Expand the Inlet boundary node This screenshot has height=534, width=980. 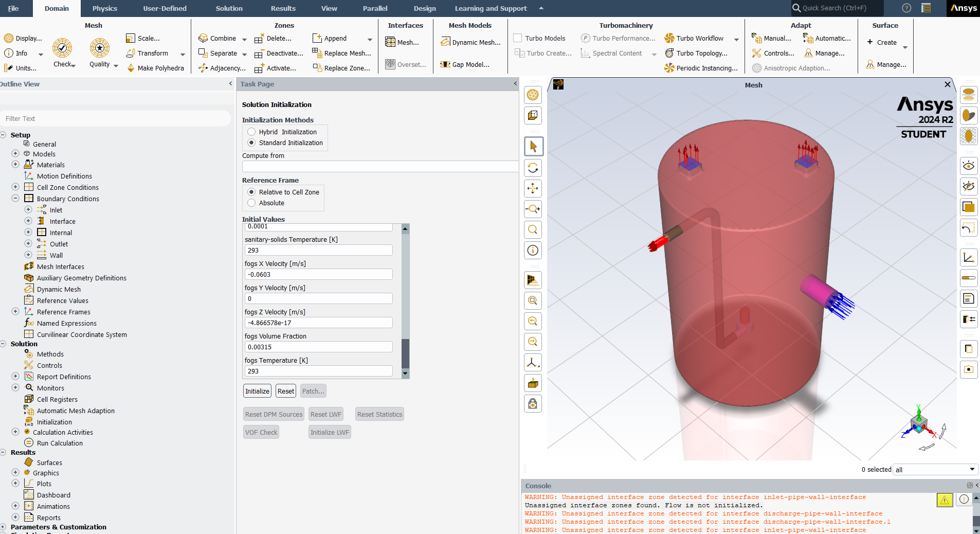[28, 210]
